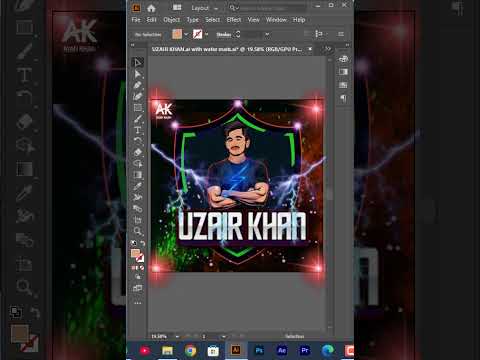Select the Direct Selection tool
480x360 pixels.
click(138, 74)
